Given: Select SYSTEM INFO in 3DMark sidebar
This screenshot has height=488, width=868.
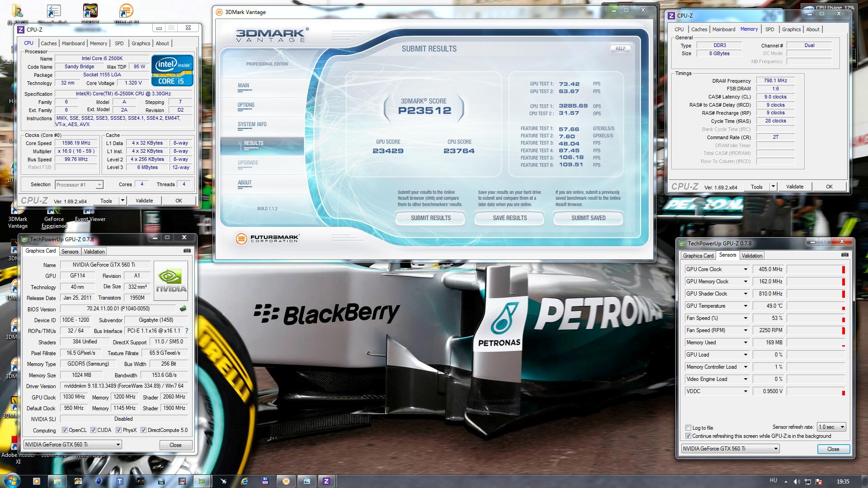Looking at the screenshot, I should pyautogui.click(x=252, y=124).
